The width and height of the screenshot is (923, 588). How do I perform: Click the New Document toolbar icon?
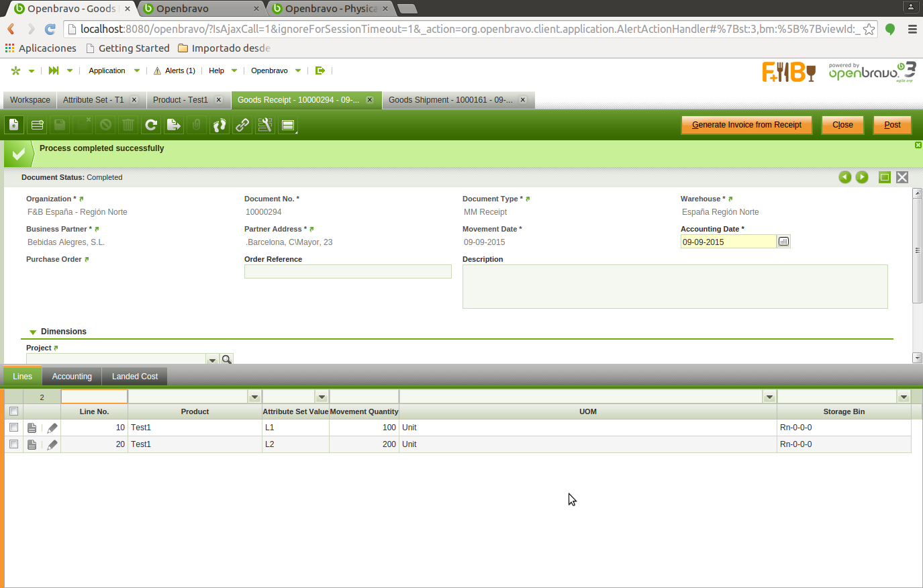click(x=14, y=125)
